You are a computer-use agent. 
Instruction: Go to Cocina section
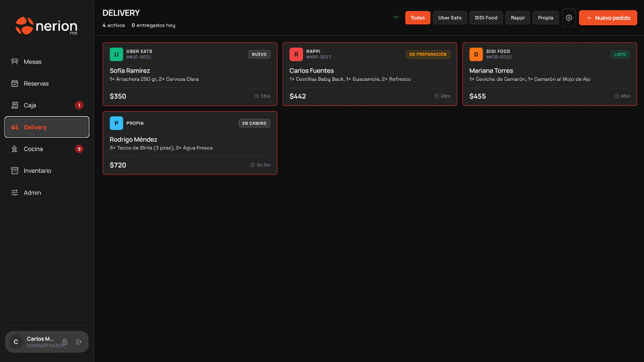pyautogui.click(x=46, y=149)
